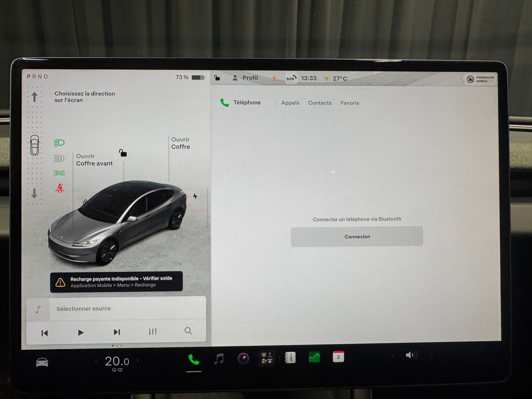Tap the music note source icon
The height and width of the screenshot is (399, 532).
click(38, 309)
